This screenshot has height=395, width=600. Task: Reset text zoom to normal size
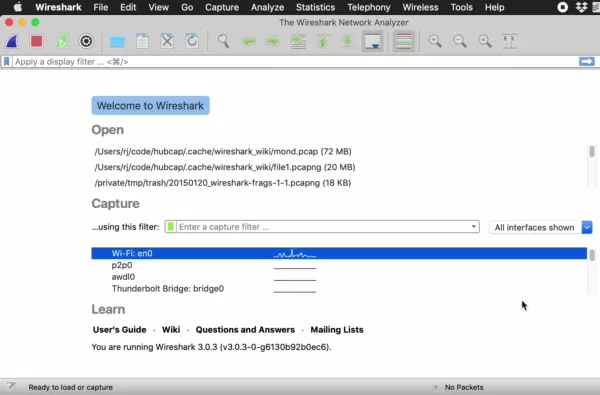pyautogui.click(x=485, y=41)
